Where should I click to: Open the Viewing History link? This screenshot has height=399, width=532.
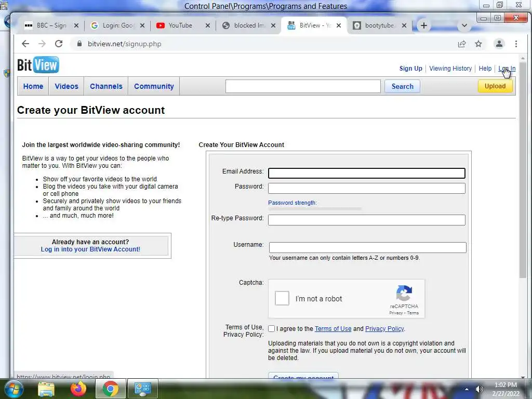point(450,69)
